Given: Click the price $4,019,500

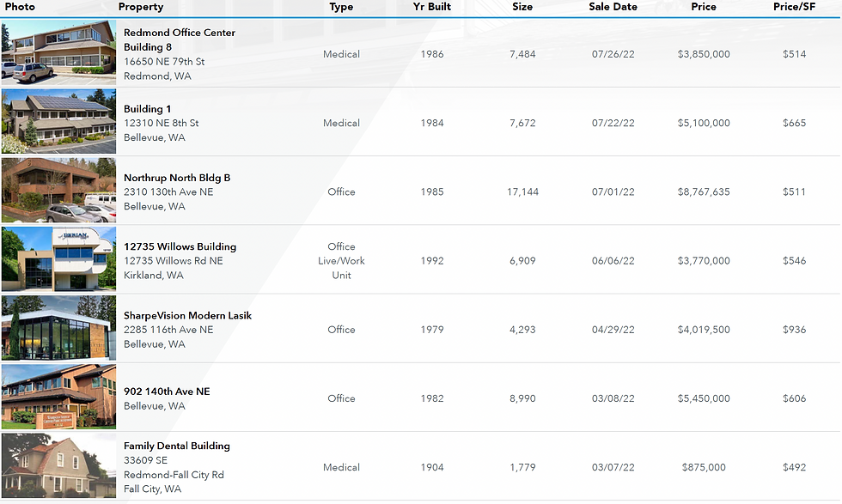Looking at the screenshot, I should click(x=704, y=330).
